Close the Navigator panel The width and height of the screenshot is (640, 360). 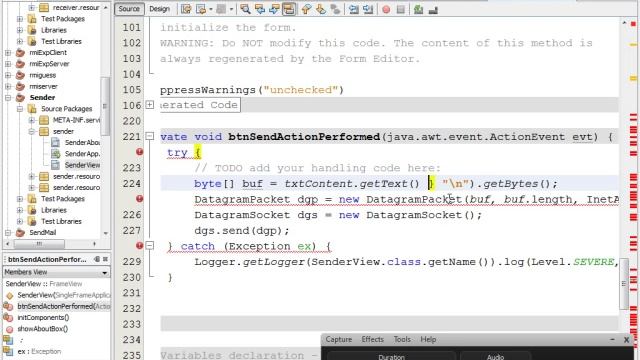[x=105, y=259]
